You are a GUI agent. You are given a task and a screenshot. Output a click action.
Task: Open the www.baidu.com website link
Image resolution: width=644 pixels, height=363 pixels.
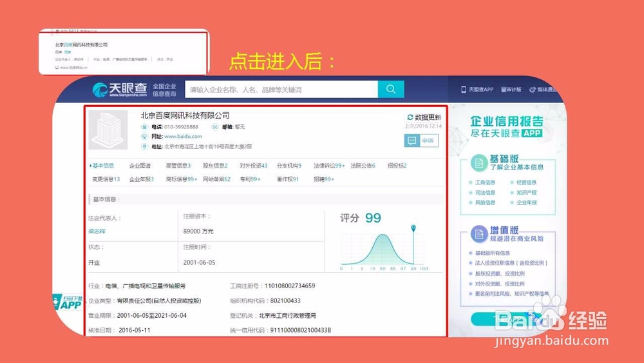[183, 136]
